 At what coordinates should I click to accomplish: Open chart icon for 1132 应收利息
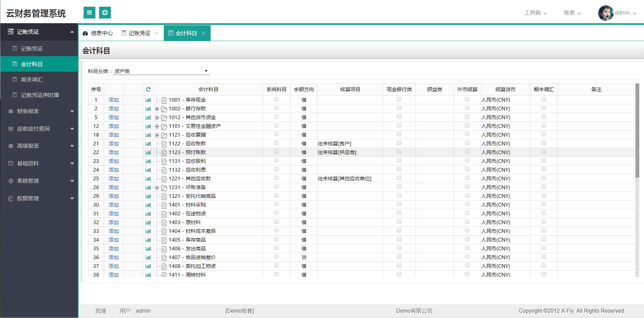coord(148,170)
